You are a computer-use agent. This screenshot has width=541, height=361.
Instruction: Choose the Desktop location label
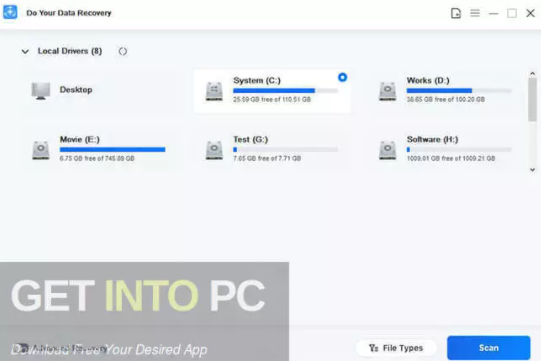coord(76,90)
